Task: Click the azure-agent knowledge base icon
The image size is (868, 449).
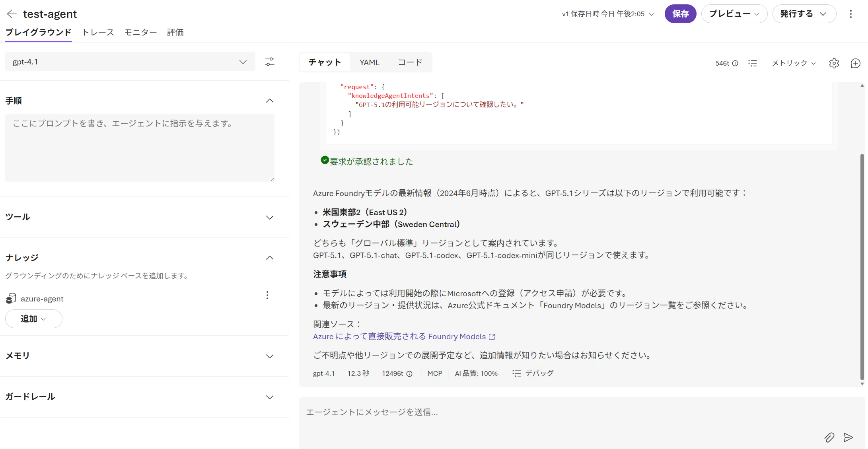Action: (11, 299)
